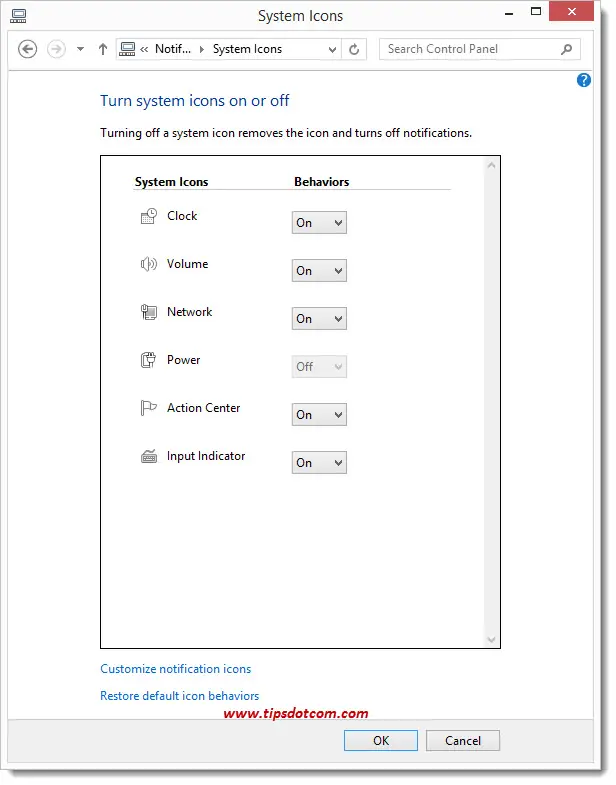The image size is (616, 785).
Task: Click the Action Center flag icon
Action: (148, 408)
